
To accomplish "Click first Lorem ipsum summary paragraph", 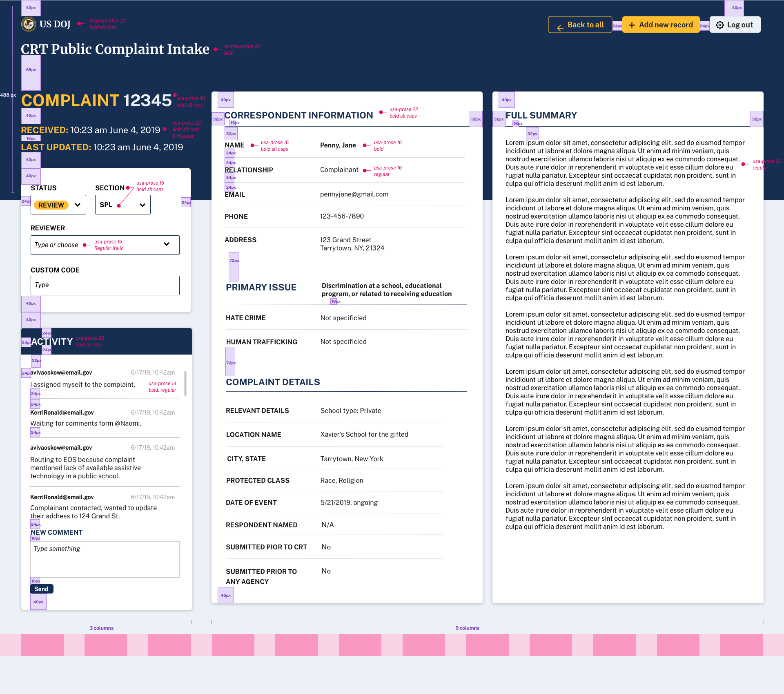I will tap(625, 163).
